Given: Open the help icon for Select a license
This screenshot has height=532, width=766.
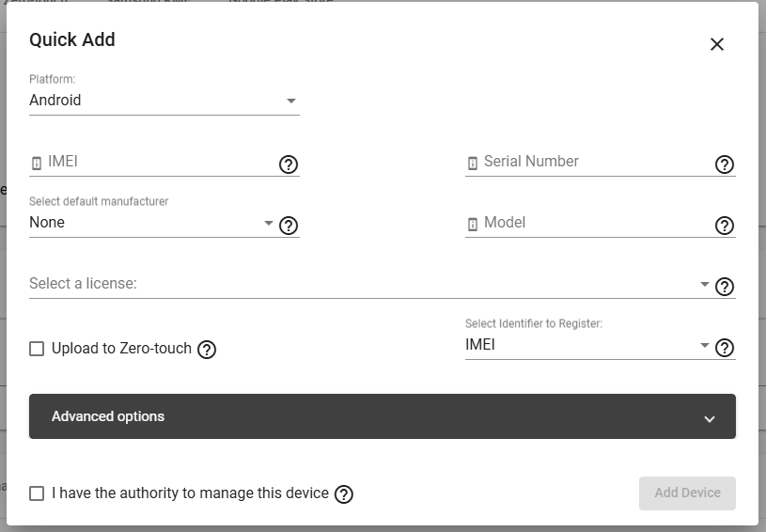Looking at the screenshot, I should (x=724, y=287).
